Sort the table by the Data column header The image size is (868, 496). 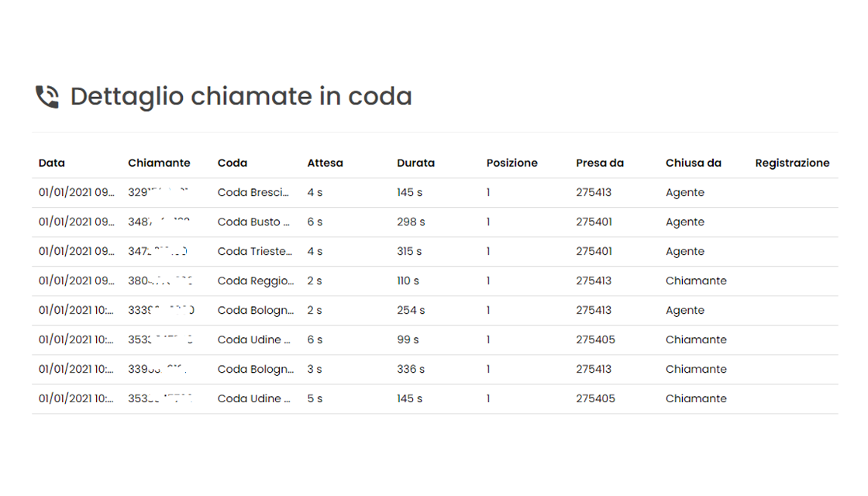click(x=51, y=163)
